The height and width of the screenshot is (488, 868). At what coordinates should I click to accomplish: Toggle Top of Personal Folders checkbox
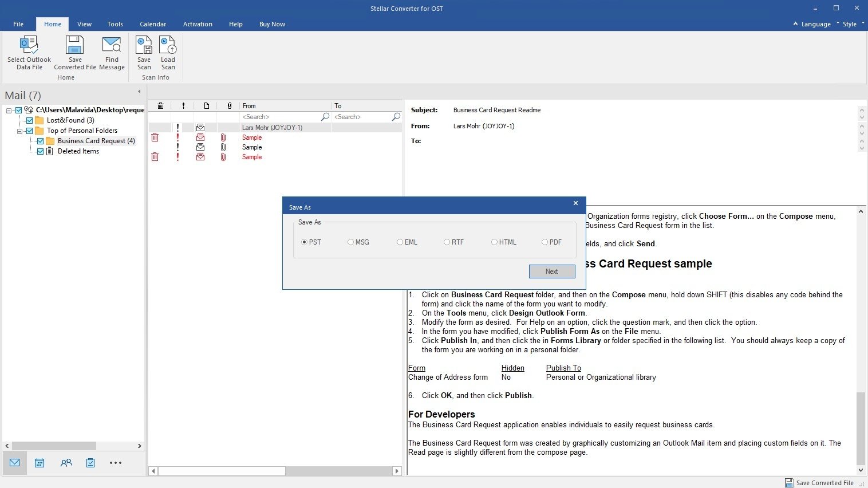[x=29, y=131]
